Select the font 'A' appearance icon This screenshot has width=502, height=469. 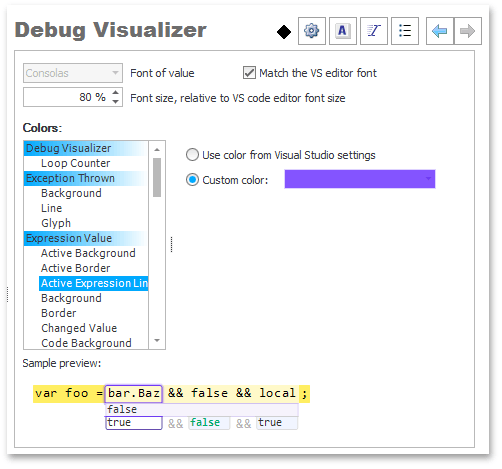pyautogui.click(x=343, y=31)
